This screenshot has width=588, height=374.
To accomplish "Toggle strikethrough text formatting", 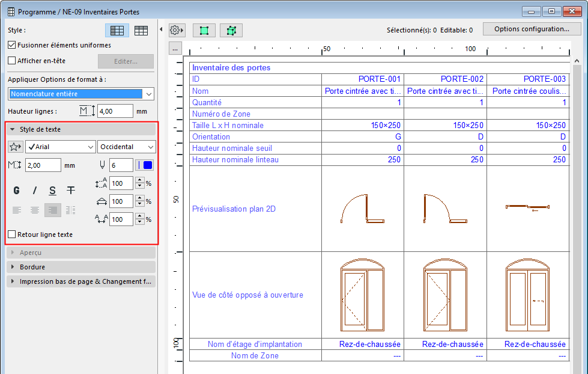I will (x=71, y=191).
